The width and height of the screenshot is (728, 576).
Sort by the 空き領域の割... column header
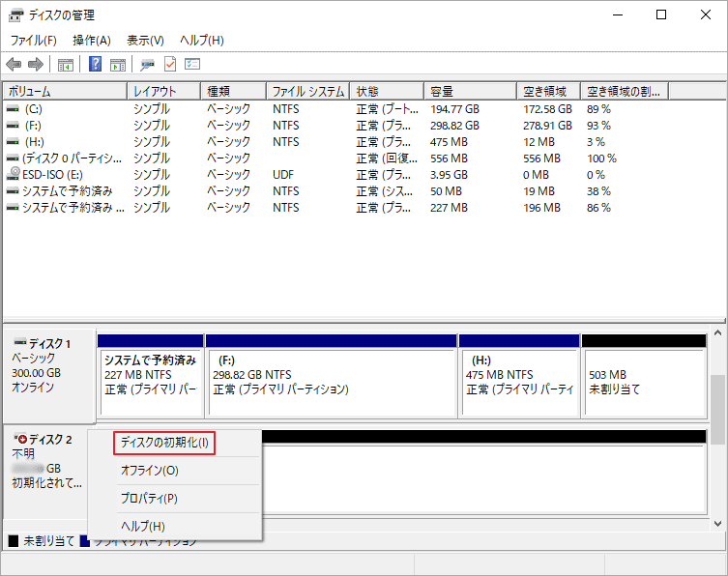pyautogui.click(x=625, y=91)
